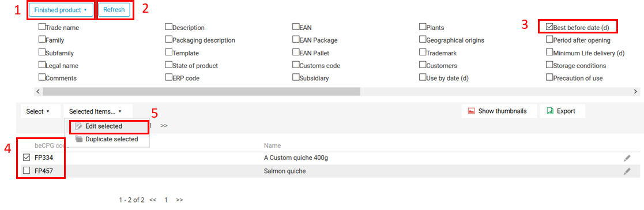The width and height of the screenshot is (644, 210).
Task: Click the green Export spreadsheet icon
Action: coord(550,111)
